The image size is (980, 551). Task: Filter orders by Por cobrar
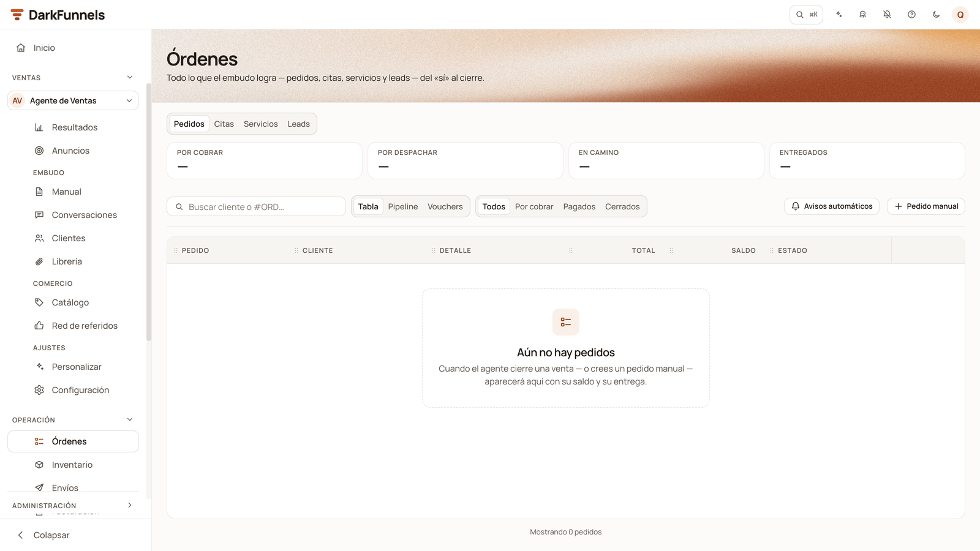tap(534, 206)
